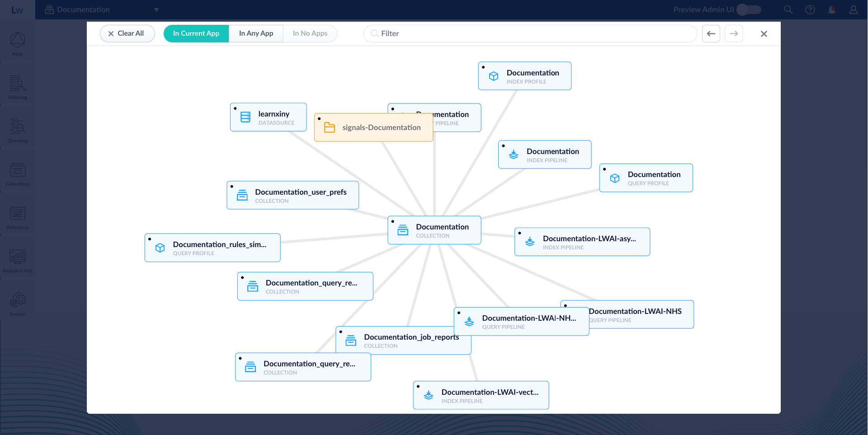
Task: Close the object explorer dialog
Action: 764,34
